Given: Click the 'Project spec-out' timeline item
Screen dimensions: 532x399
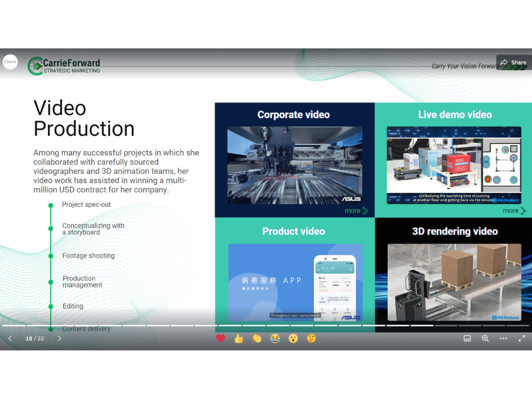Looking at the screenshot, I should (86, 205).
